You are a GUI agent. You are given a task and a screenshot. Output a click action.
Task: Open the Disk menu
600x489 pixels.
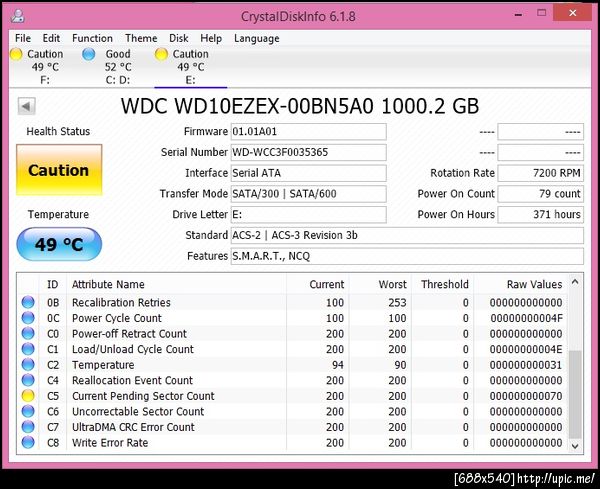pos(179,38)
